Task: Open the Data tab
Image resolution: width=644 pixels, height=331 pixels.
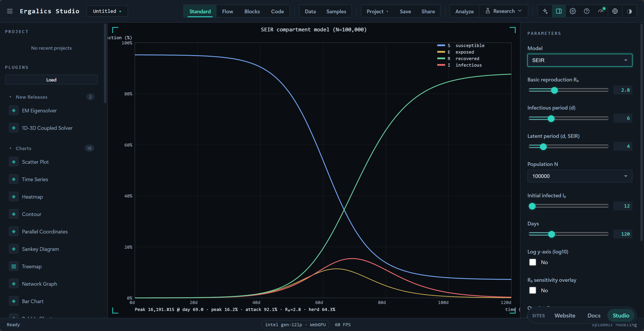Action: click(x=310, y=11)
